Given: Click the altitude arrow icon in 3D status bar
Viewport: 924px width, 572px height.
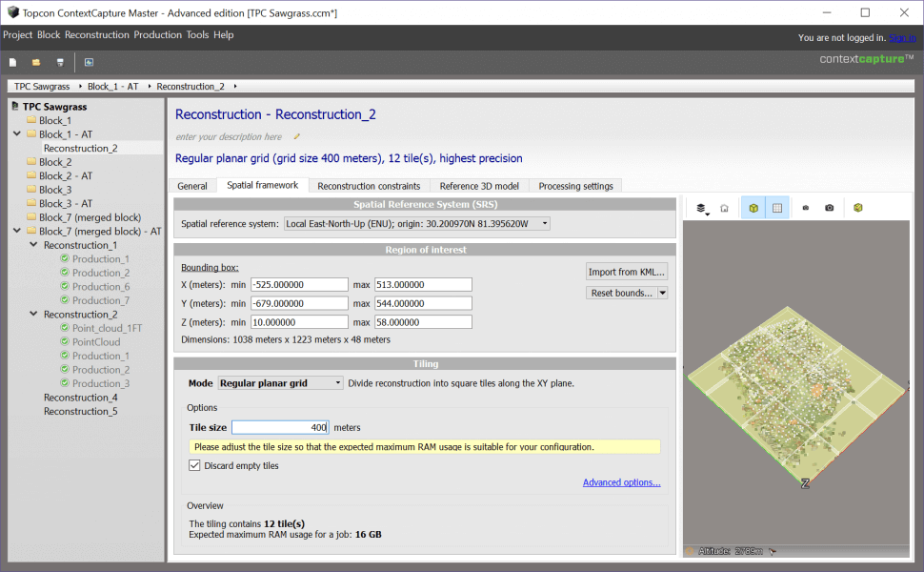Looking at the screenshot, I should click(773, 551).
